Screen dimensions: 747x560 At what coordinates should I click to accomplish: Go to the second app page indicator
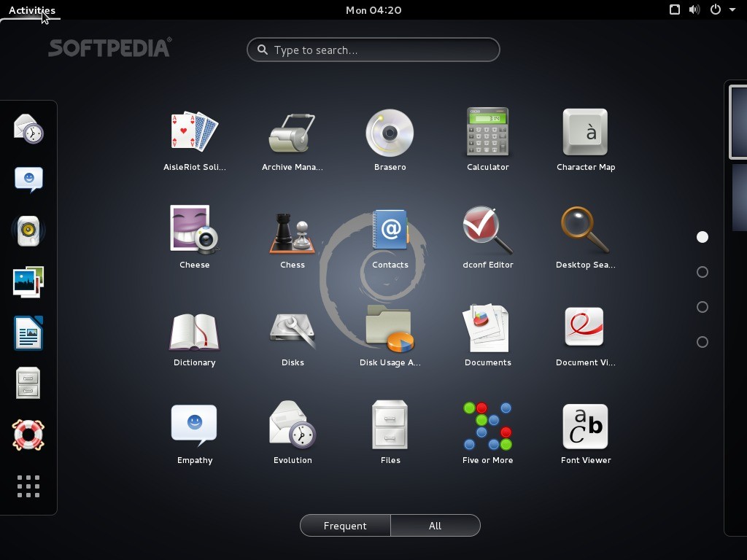coord(703,272)
